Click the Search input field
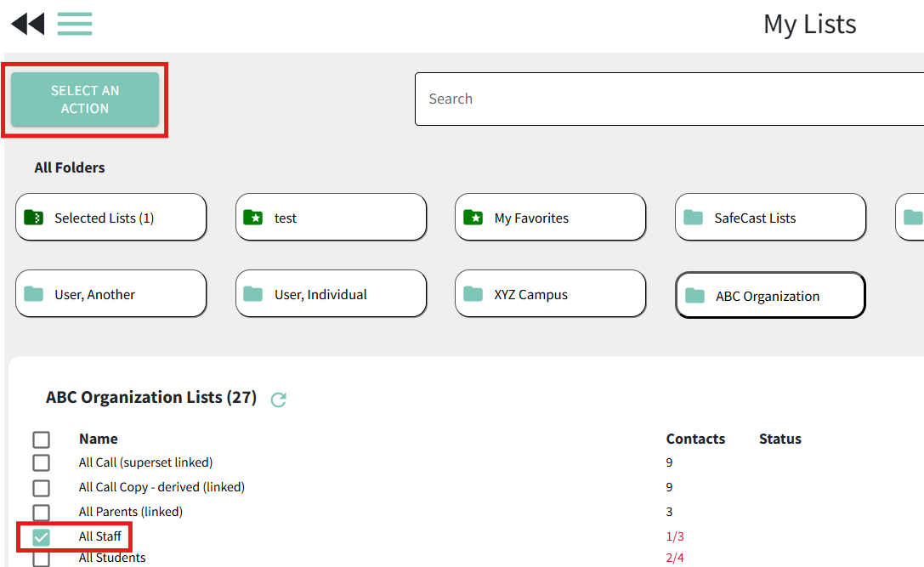The image size is (924, 567). (x=670, y=99)
